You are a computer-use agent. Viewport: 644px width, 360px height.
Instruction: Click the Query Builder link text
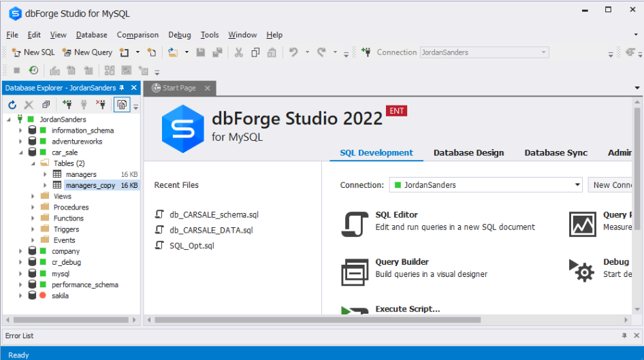[x=402, y=262]
